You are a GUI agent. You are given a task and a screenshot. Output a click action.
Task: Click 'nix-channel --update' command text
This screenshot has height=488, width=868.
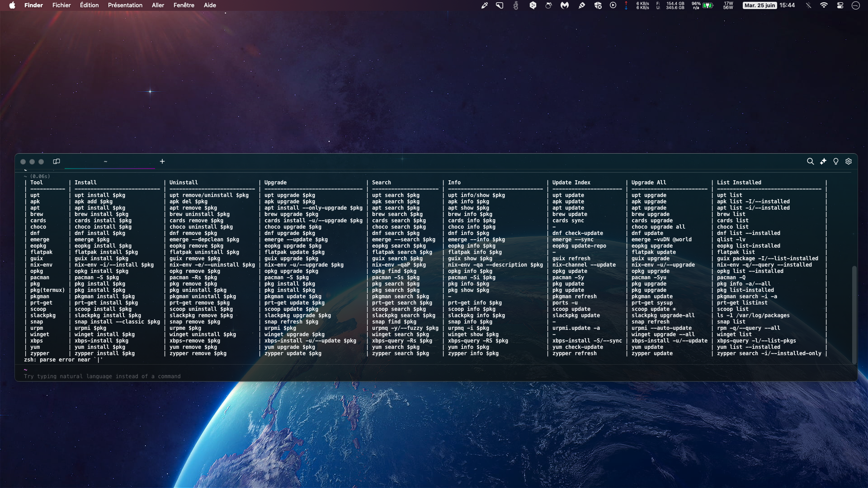point(584,265)
